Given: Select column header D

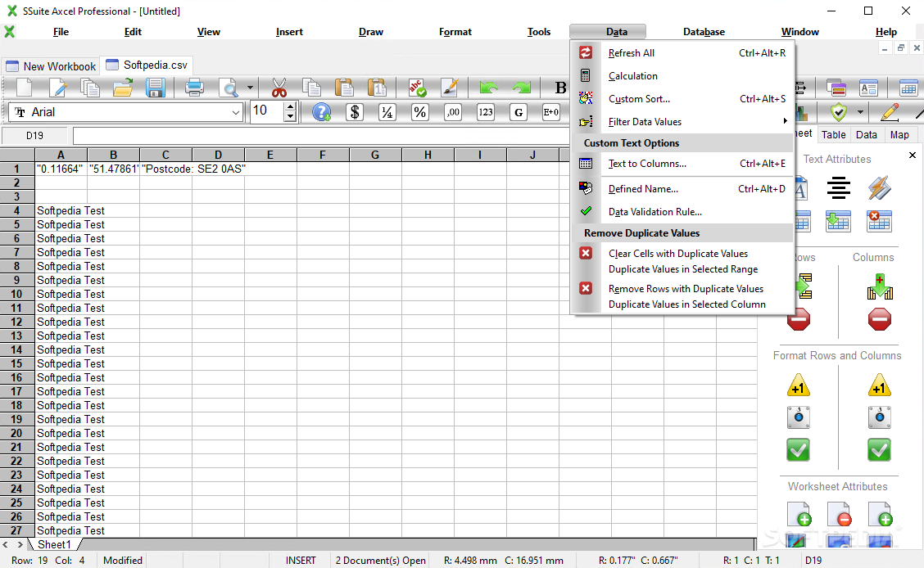Looking at the screenshot, I should [x=218, y=155].
